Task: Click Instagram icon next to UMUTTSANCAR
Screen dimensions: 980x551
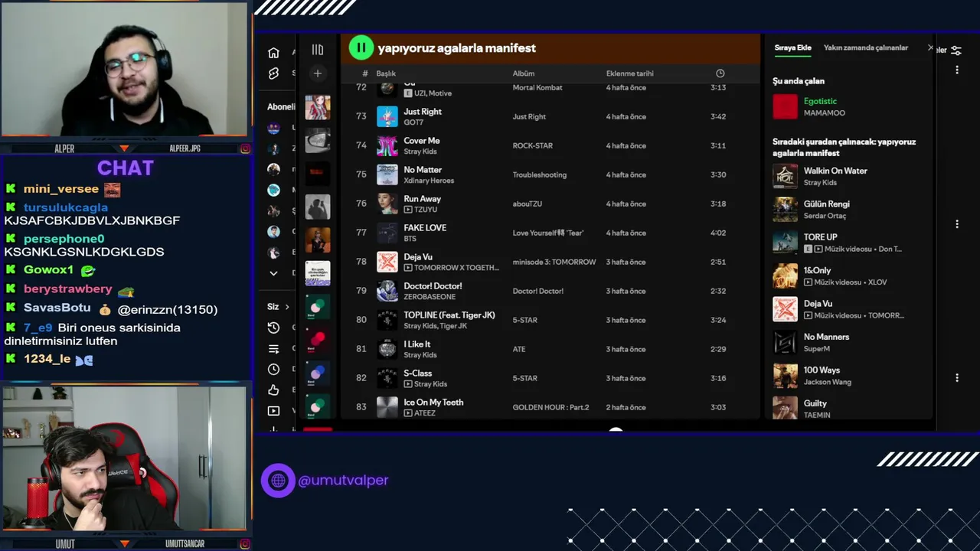Action: click(x=245, y=543)
